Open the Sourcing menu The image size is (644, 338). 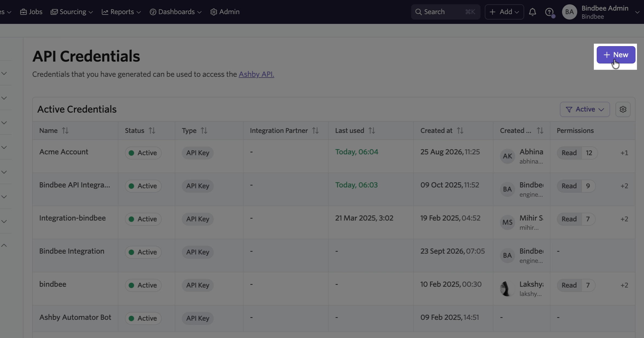72,12
